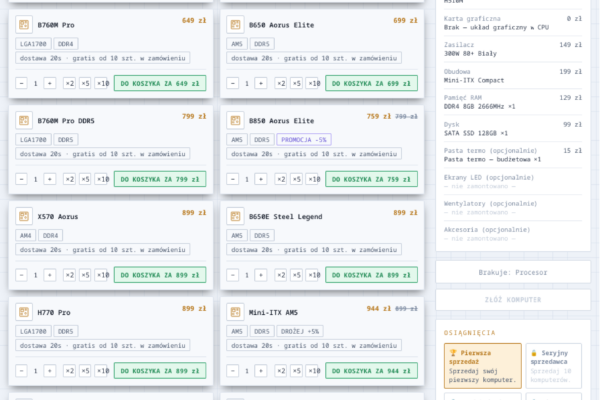Add H770 Pro to cart for 899 zł
Viewport: 600px width, 400px height.
160,371
